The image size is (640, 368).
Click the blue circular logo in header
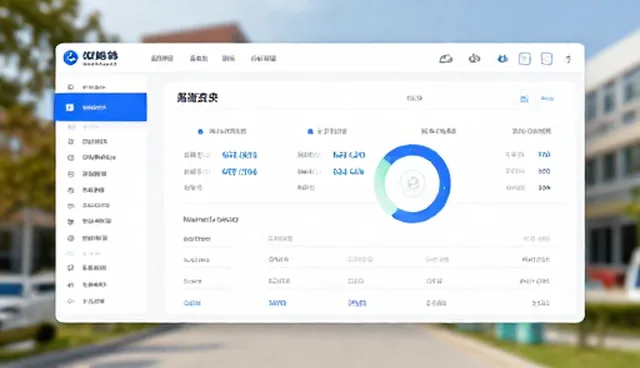(71, 58)
